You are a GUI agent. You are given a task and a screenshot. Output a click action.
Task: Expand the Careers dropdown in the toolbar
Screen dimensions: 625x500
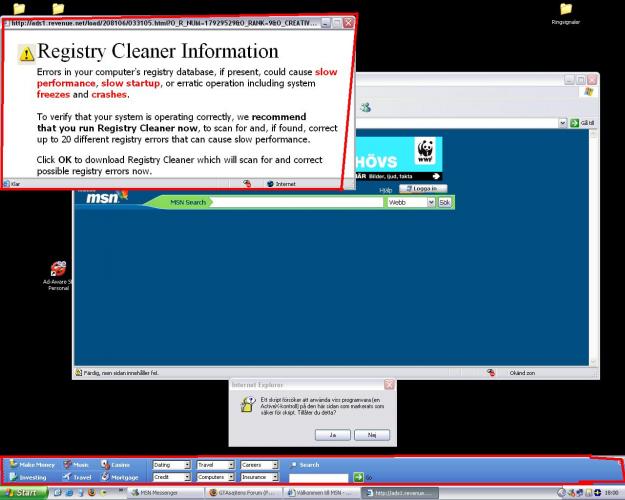pyautogui.click(x=275, y=465)
